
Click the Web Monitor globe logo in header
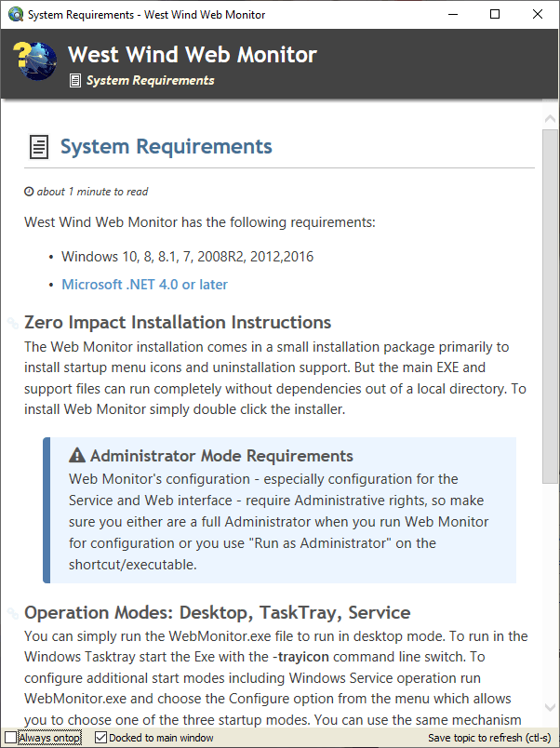pos(34,60)
